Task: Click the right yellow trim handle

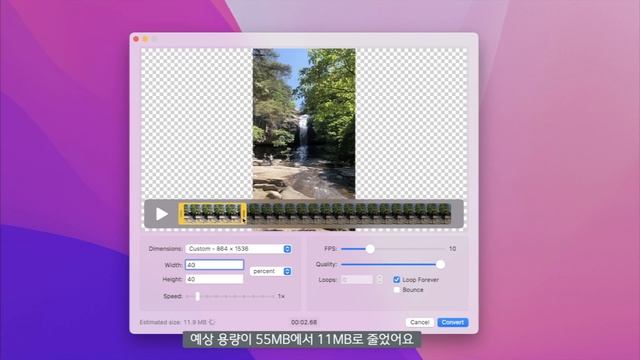Action: coord(244,214)
